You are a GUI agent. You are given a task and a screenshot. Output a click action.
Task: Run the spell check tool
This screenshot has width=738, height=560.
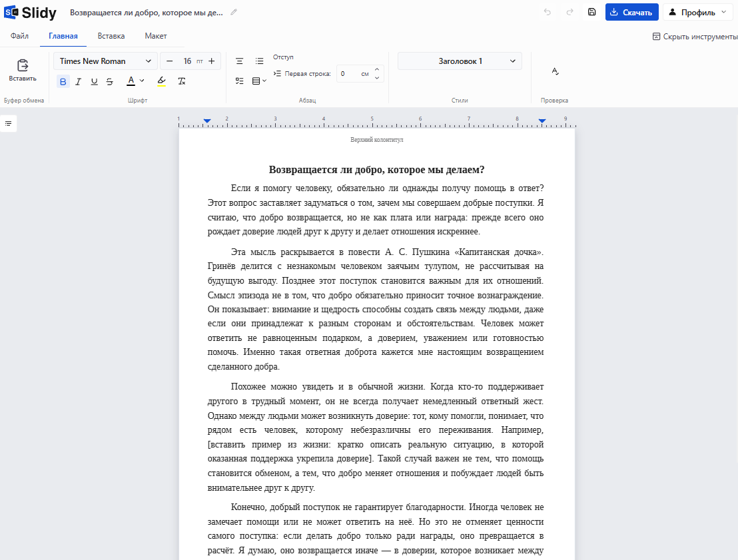[x=555, y=71]
